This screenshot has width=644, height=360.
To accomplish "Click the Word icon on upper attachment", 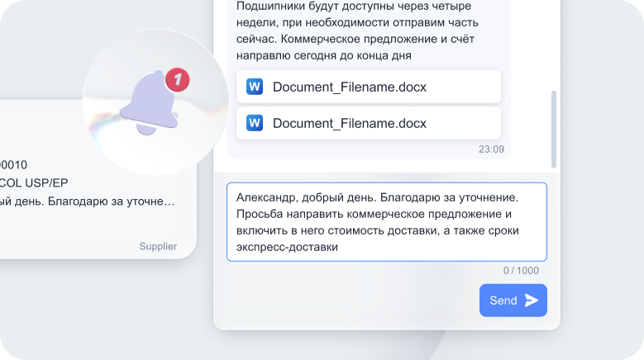I will click(255, 87).
